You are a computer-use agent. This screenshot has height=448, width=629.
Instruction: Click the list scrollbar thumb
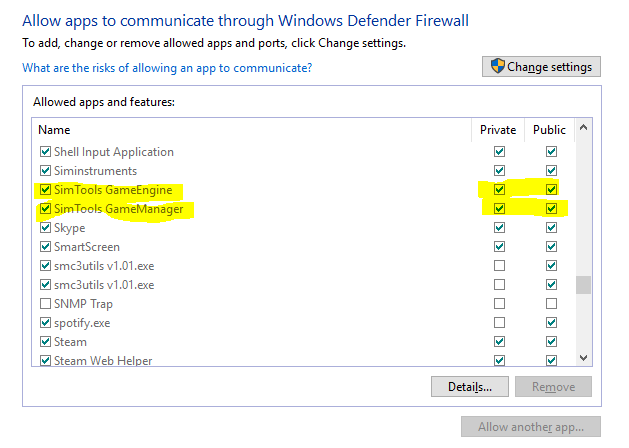tap(583, 285)
